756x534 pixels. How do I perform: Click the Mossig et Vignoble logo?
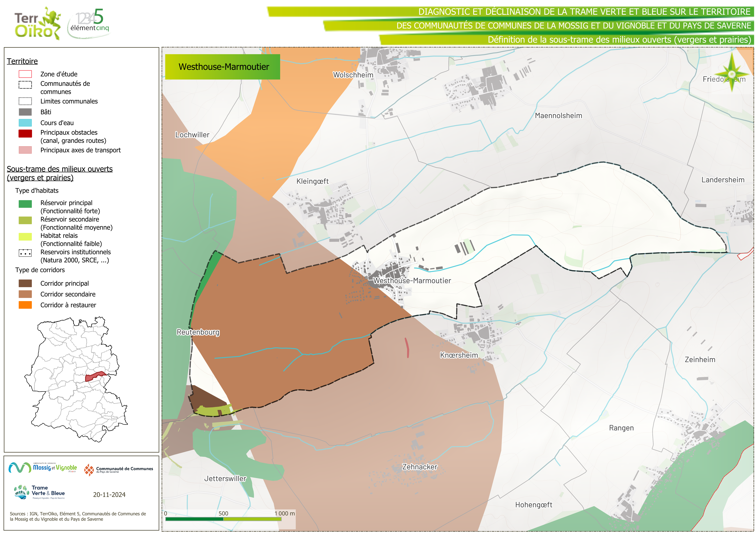coord(43,468)
